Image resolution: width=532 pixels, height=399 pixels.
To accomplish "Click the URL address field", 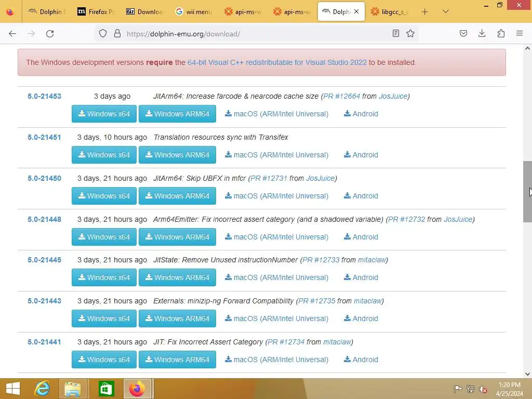I will click(256, 34).
